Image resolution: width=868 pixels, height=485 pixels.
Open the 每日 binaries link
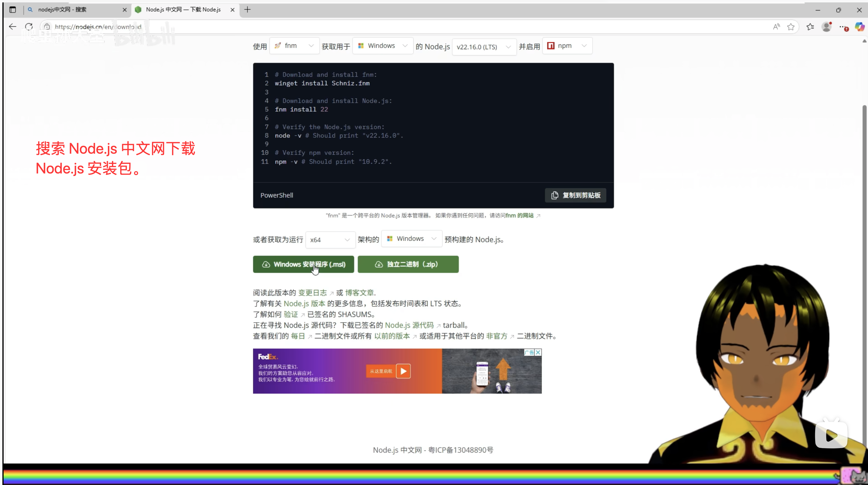298,336
